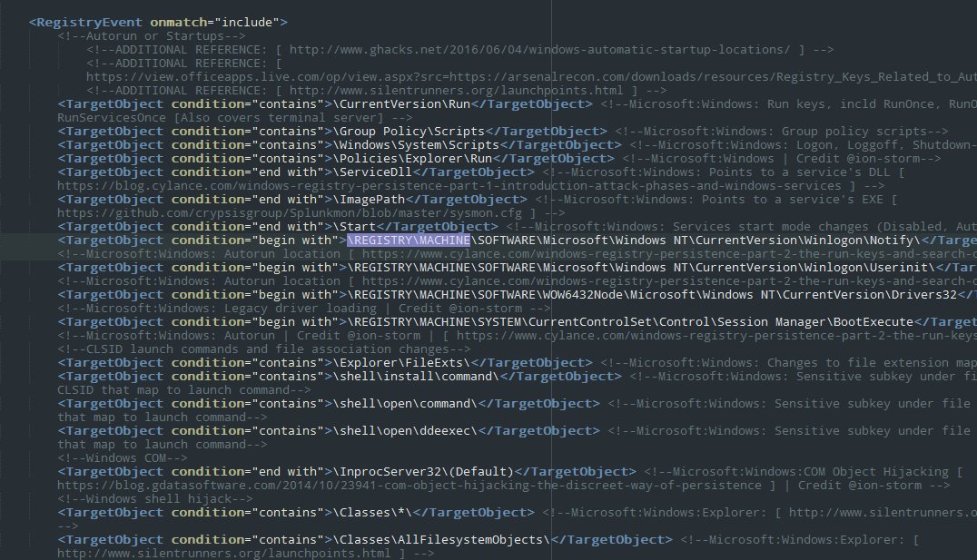Screen dimensions: 977x560
Task: Click the 'Windows shell hijack' comment
Action: click(x=155, y=499)
